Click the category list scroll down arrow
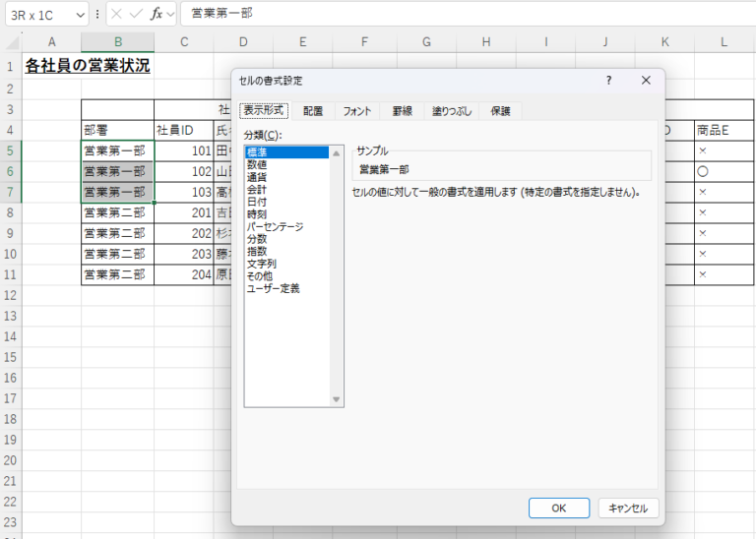 [337, 399]
